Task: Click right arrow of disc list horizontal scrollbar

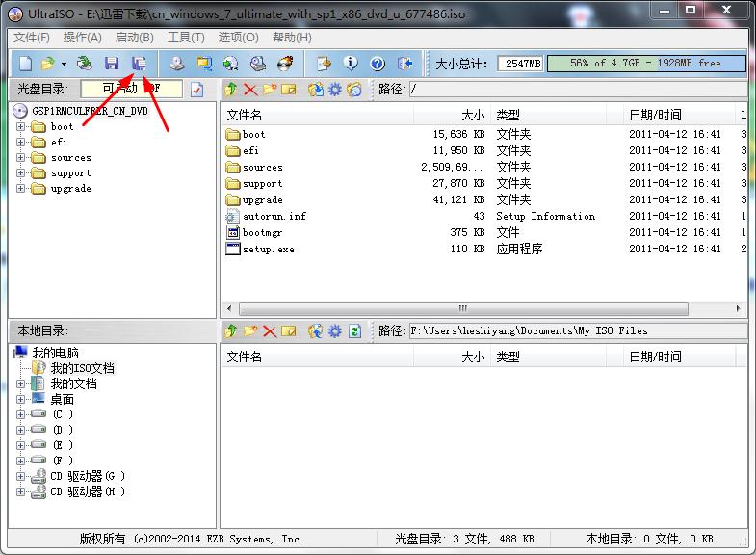Action: (x=738, y=308)
